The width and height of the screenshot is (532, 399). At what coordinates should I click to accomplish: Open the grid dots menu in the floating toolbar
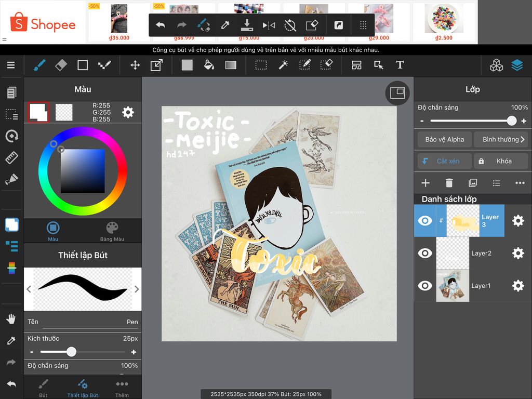363,25
